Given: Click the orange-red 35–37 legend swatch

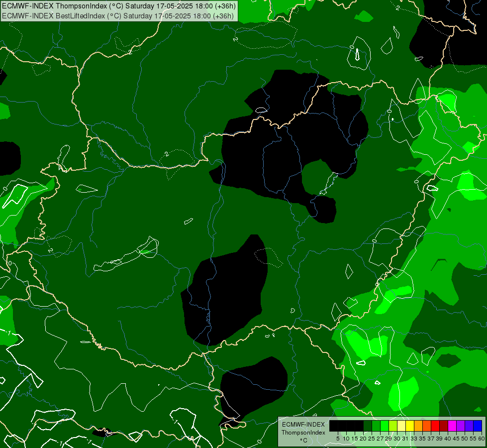Looking at the screenshot, I should (x=427, y=426).
